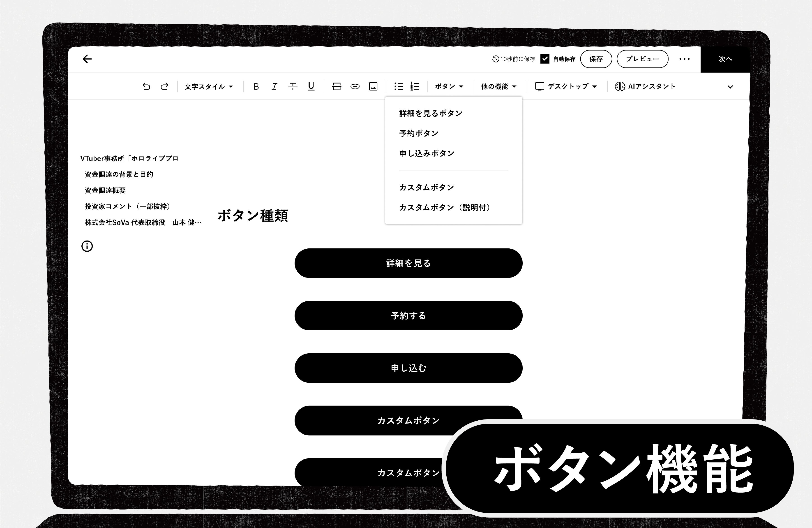Toggle bold formatting
Image resolution: width=812 pixels, height=528 pixels.
pos(256,86)
